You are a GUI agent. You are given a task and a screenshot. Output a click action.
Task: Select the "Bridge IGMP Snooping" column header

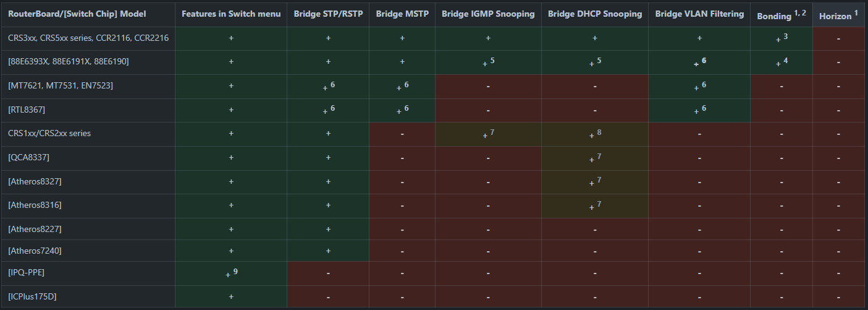488,14
